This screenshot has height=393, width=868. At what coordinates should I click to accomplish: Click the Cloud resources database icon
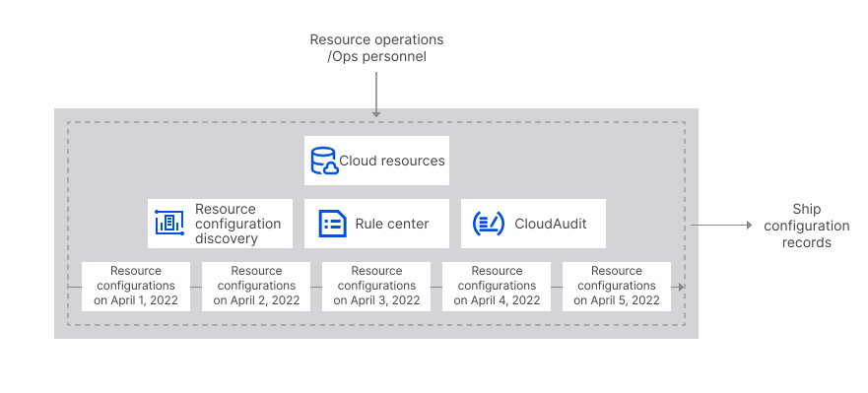click(324, 162)
